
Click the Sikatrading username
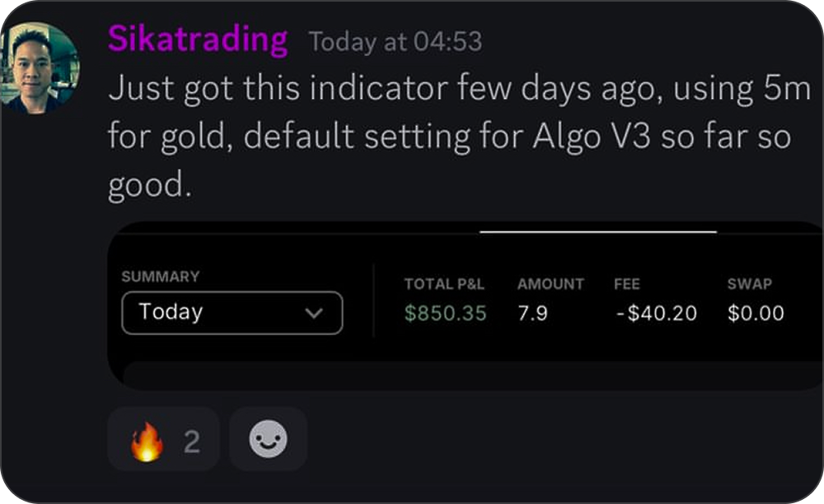pyautogui.click(x=198, y=40)
